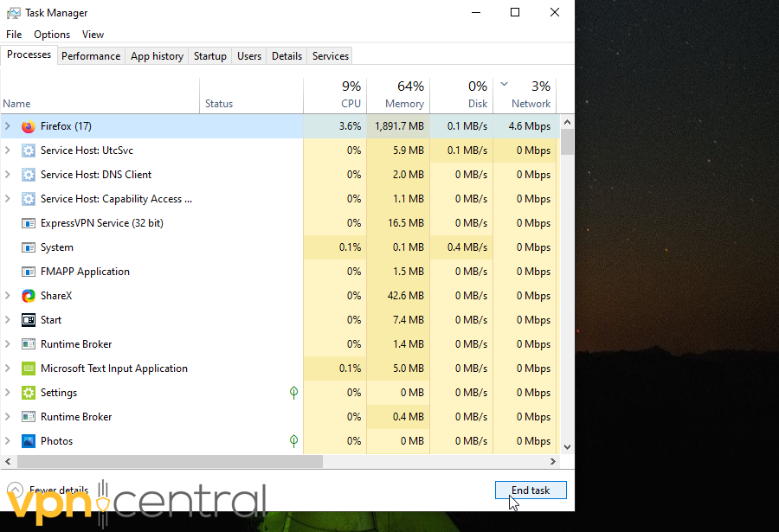Click horizontal scrollbar right arrow
This screenshot has width=779, height=532.
pos(553,461)
